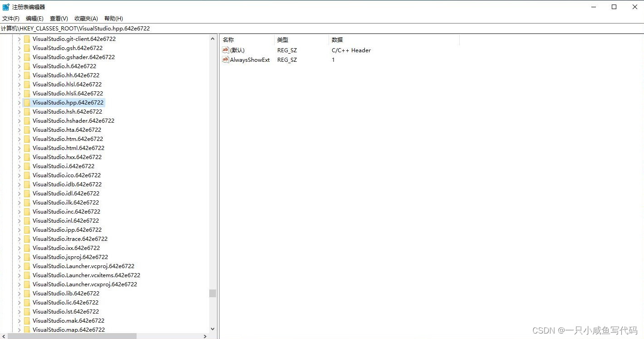Click folder icon of VisualStudio.hsh.642e6722
Screen dimensions: 644x339
27,112
